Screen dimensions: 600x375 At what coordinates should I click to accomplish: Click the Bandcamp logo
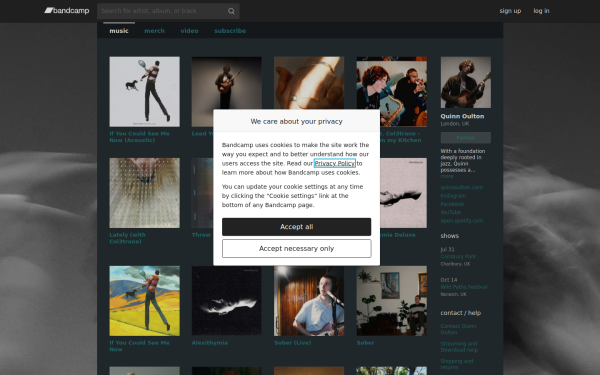[67, 11]
